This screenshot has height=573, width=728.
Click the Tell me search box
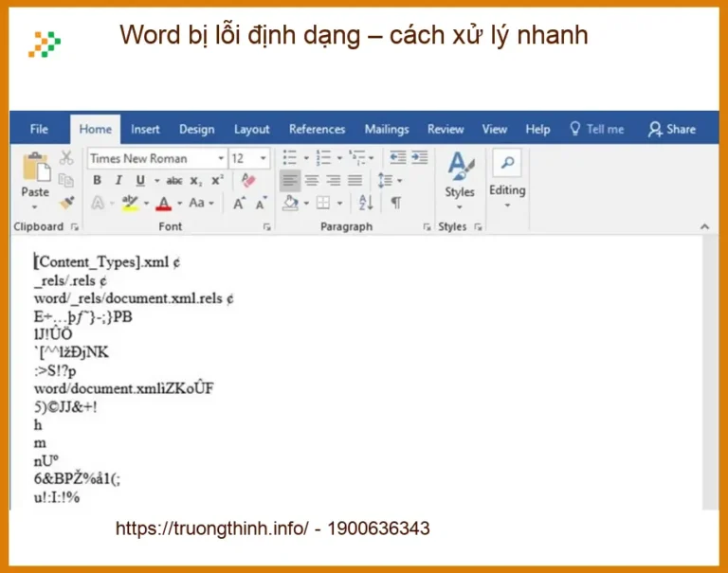tap(597, 129)
